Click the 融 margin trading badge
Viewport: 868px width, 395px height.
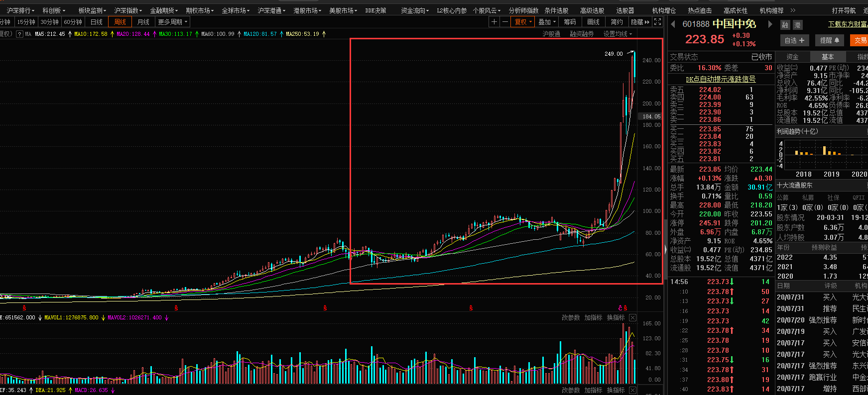[785, 25]
